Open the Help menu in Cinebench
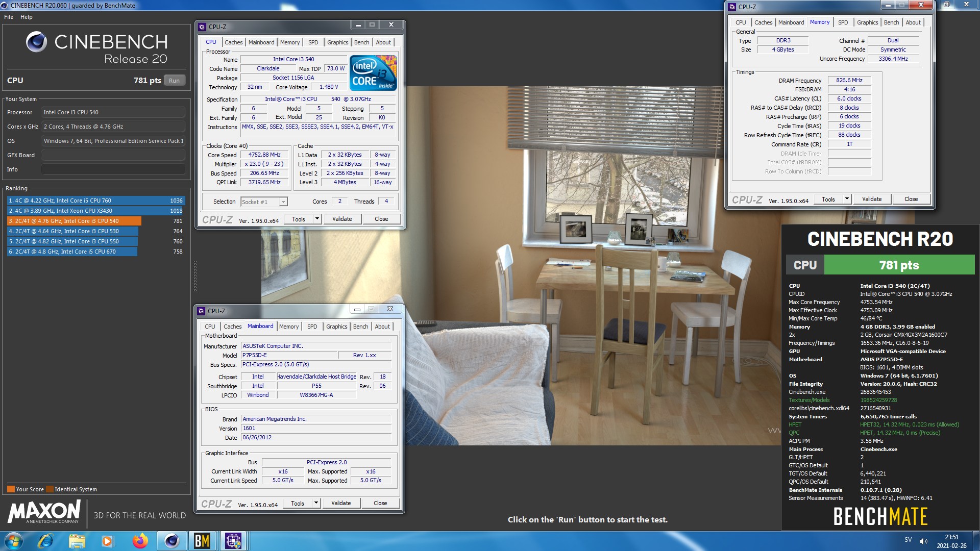This screenshot has width=980, height=551. (27, 17)
